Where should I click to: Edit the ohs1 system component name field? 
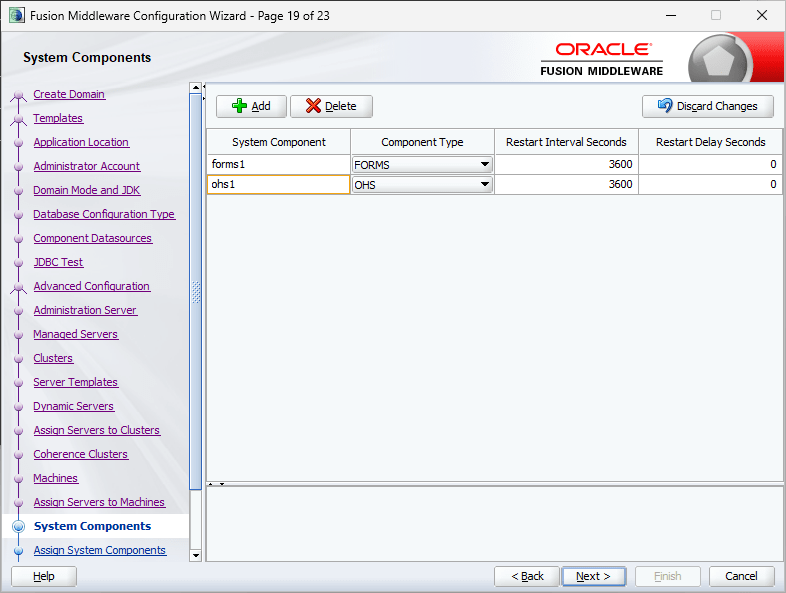coord(279,184)
